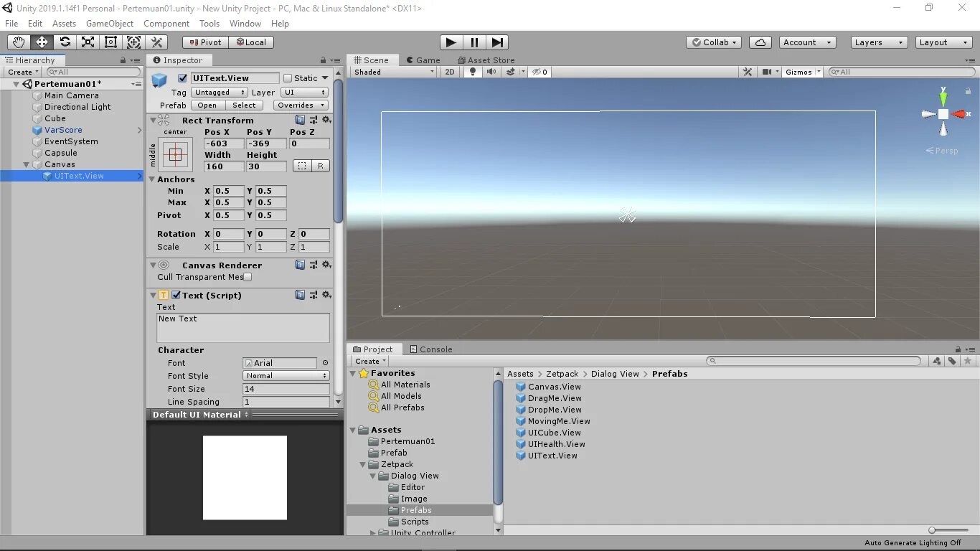Switch to Console tab

click(431, 349)
